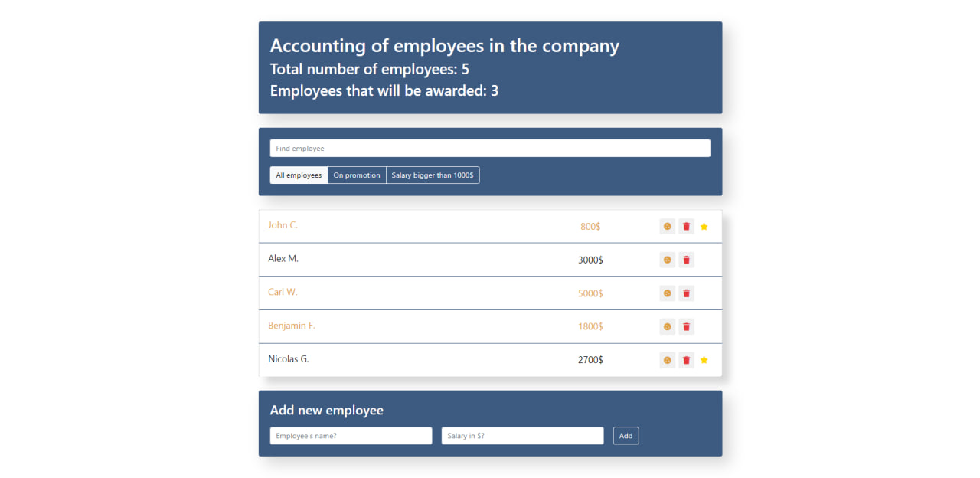Screen dimensions: 980x478
Task: Click the Benjamin F. name entry
Action: pos(292,326)
